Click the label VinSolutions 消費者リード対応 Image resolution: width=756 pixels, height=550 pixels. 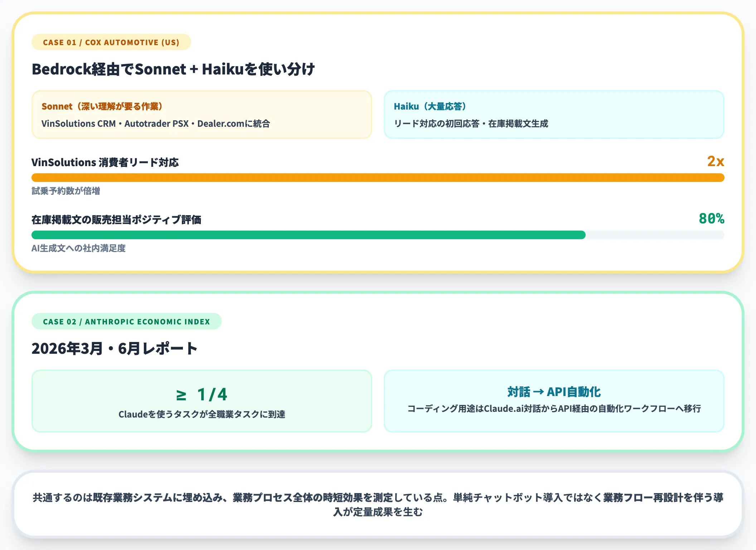pos(105,162)
